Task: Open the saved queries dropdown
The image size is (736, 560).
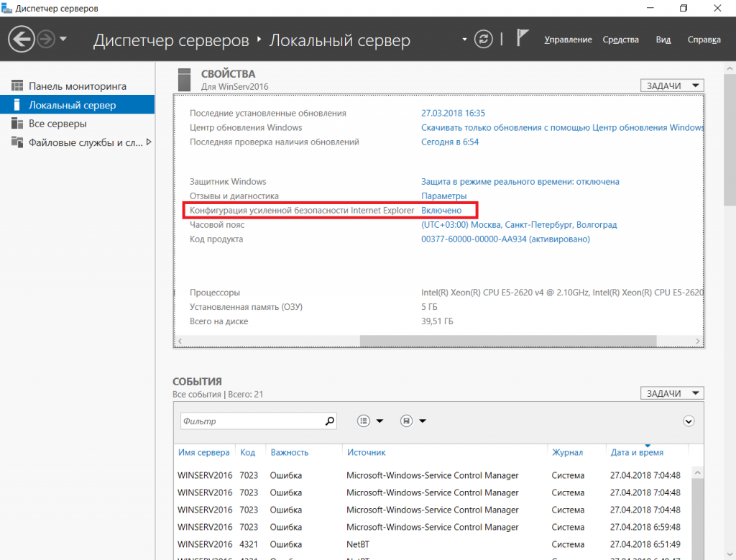Action: 413,421
